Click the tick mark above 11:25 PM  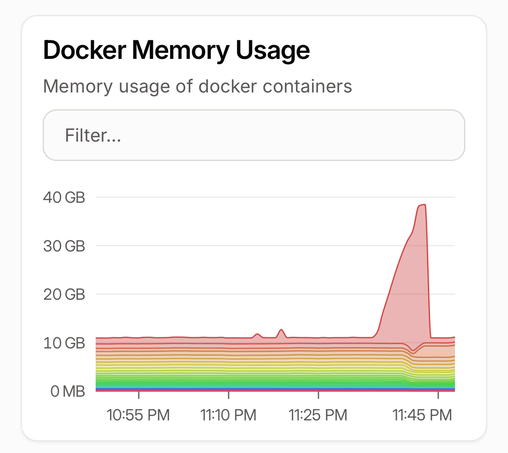click(318, 395)
